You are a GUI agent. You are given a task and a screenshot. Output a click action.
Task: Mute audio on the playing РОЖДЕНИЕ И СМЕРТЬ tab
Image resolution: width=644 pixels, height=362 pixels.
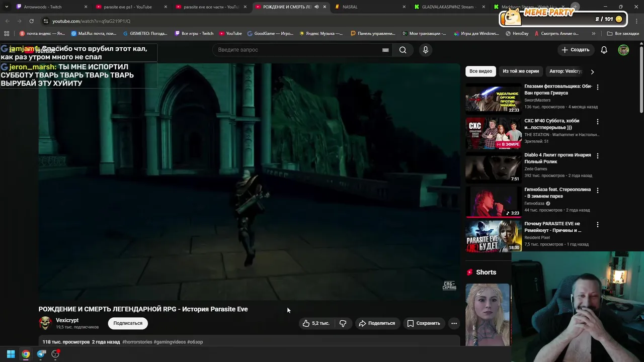pos(316,7)
